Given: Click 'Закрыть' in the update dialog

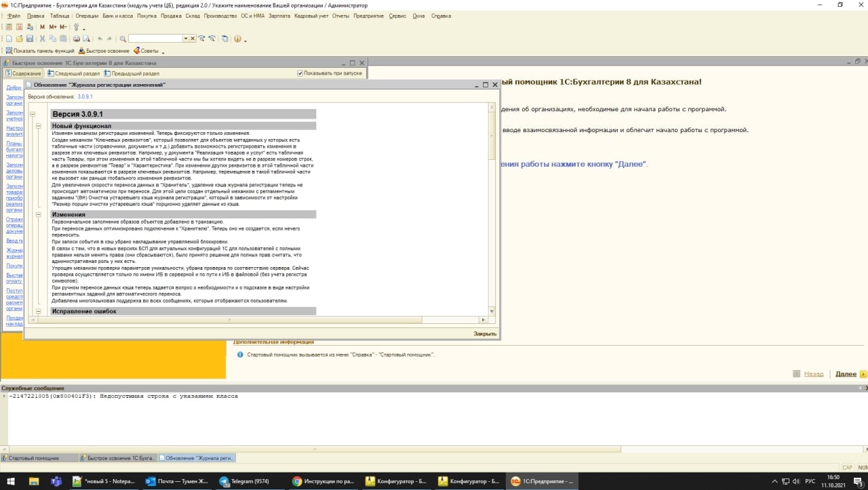Looking at the screenshot, I should [x=485, y=333].
